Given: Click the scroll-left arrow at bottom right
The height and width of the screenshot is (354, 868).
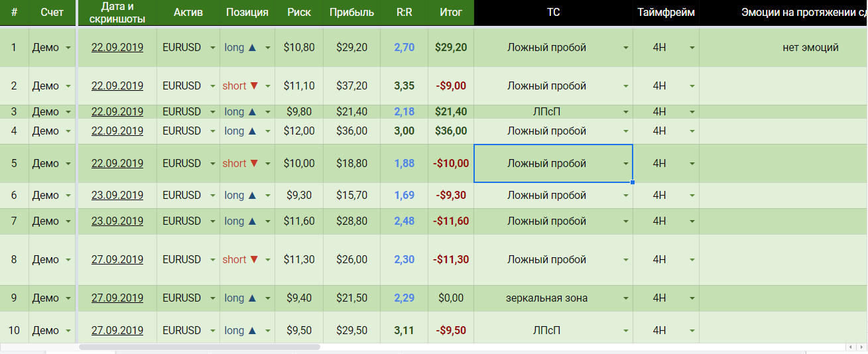Looking at the screenshot, I should (x=851, y=347).
